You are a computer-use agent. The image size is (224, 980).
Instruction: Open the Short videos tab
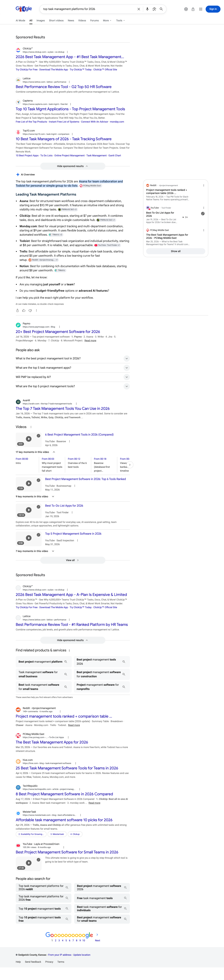click(56, 20)
